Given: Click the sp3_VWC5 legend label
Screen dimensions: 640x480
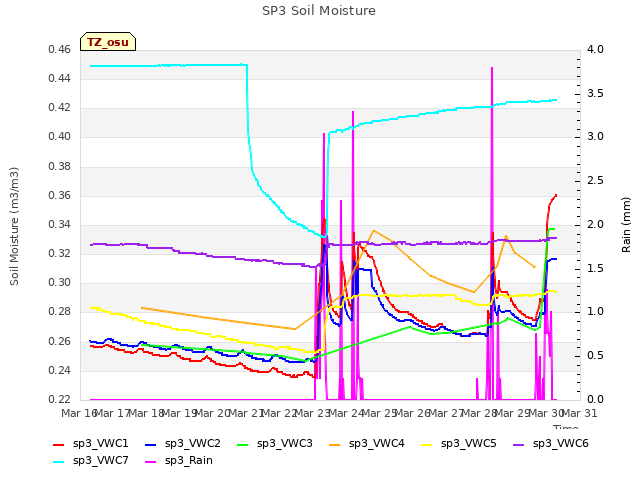Looking at the screenshot, I should coord(469,443).
